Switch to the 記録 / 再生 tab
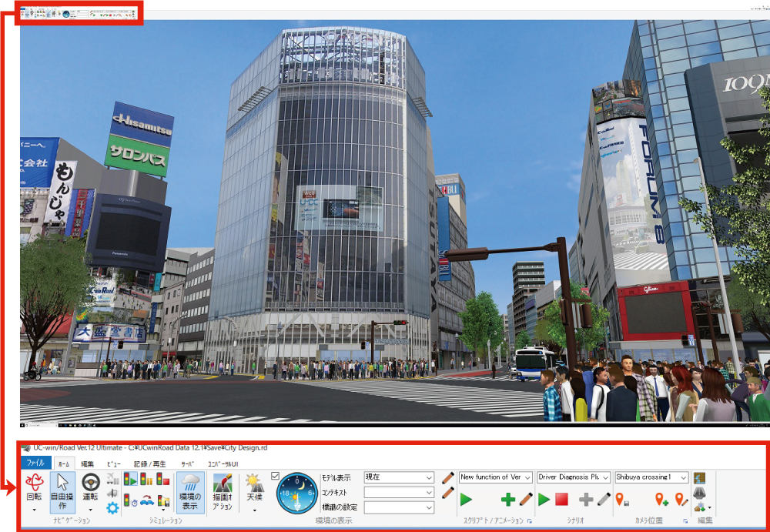 150,463
